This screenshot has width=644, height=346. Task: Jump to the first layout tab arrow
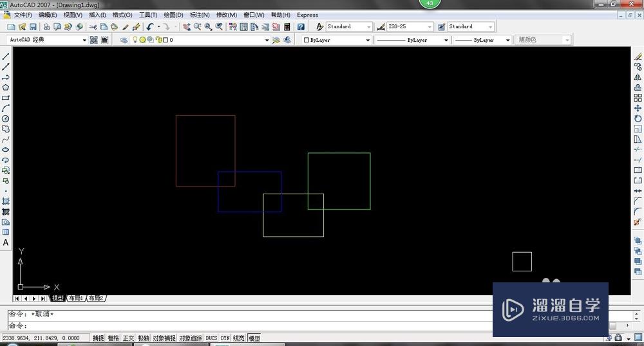[x=17, y=298]
